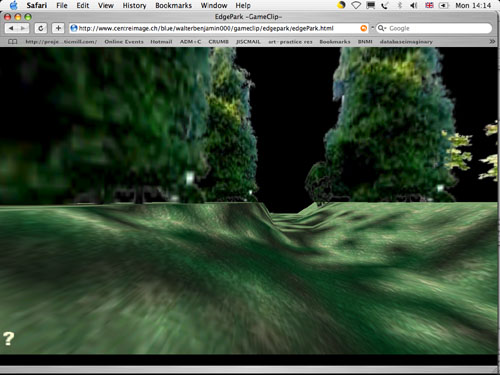This screenshot has width=500, height=375.
Task: Open the History menu
Action: [x=134, y=5]
